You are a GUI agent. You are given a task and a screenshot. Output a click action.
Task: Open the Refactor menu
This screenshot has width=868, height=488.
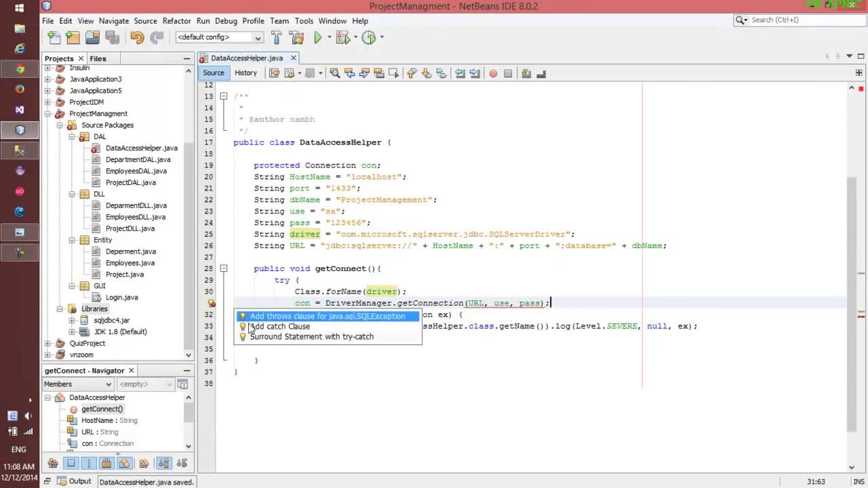[x=176, y=21]
